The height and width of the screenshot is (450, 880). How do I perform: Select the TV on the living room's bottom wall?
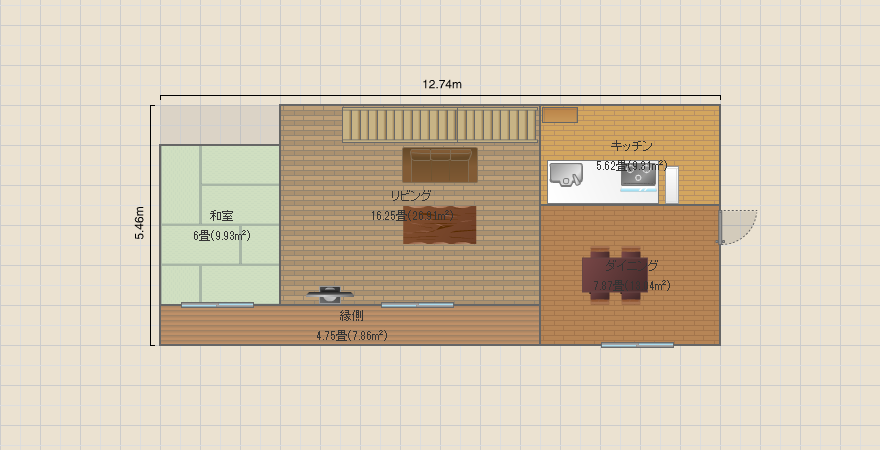coord(330,295)
